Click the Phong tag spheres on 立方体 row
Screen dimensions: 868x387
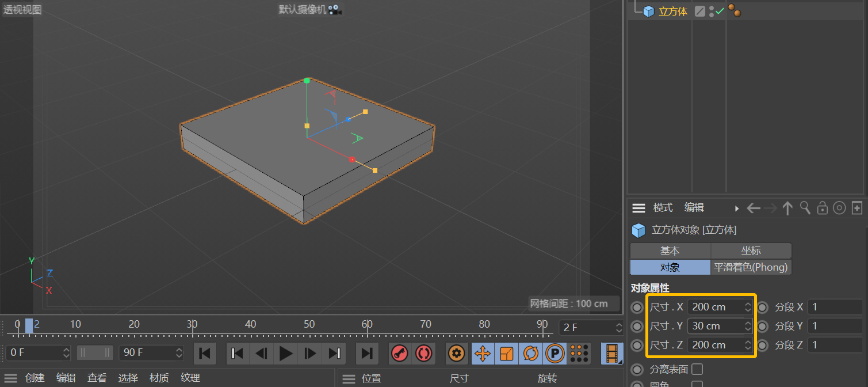pyautogui.click(x=734, y=10)
